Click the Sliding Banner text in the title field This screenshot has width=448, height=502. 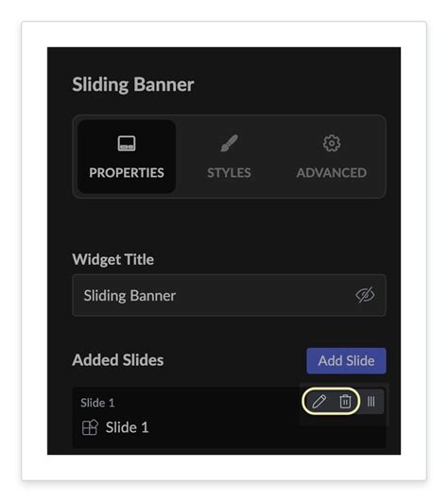pyautogui.click(x=129, y=296)
